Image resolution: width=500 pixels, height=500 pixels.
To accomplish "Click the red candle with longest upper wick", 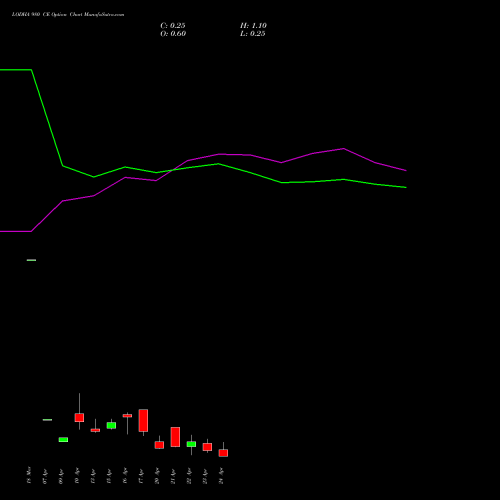I will [x=79, y=417].
